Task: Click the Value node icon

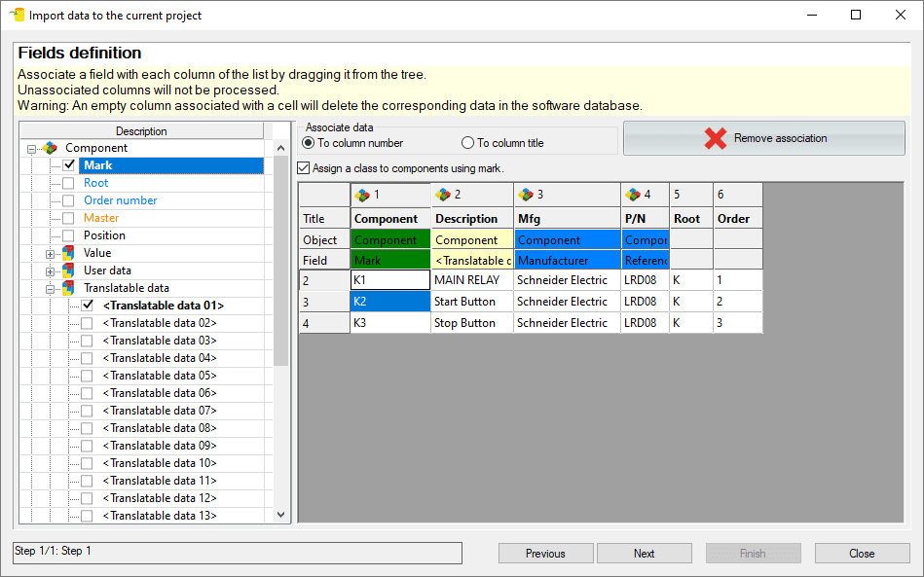Action: 68,253
